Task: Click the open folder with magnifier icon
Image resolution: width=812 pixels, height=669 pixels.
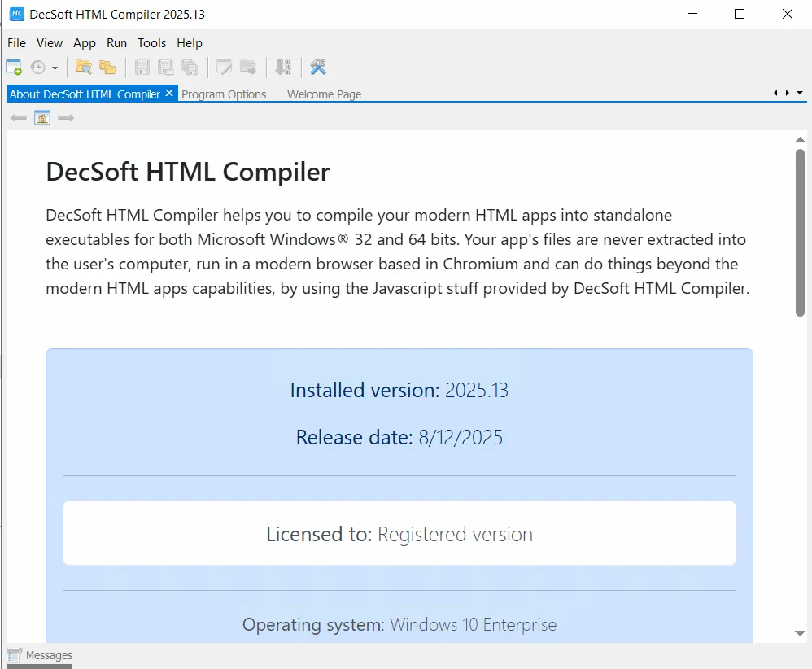Action: [x=83, y=67]
